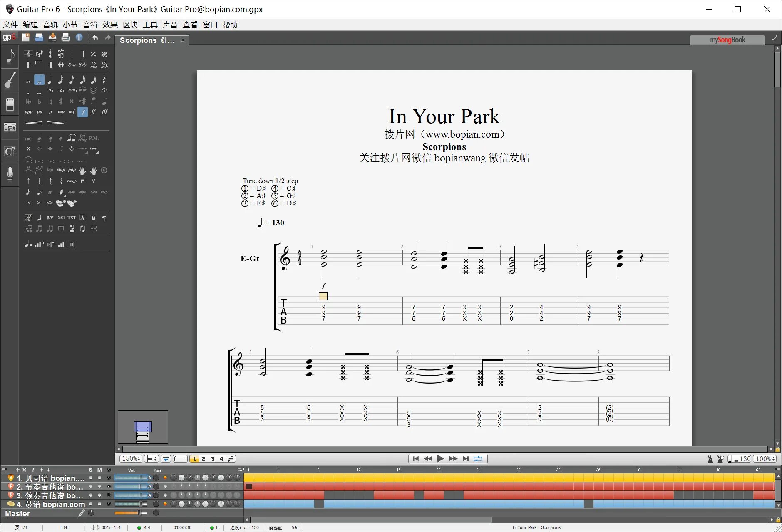782x532 pixels.
Task: Adjust the Master volume slider
Action: coord(131,513)
